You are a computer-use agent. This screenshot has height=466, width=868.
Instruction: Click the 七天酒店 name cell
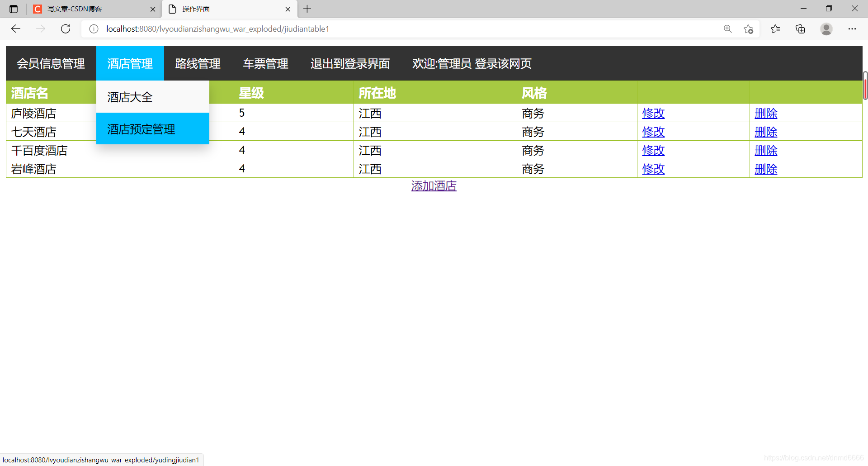(52, 132)
